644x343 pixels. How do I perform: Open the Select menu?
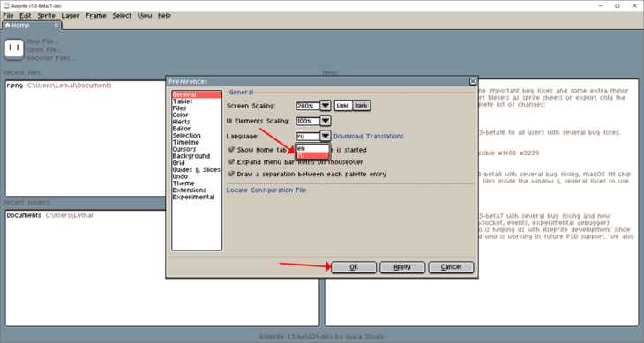[122, 16]
